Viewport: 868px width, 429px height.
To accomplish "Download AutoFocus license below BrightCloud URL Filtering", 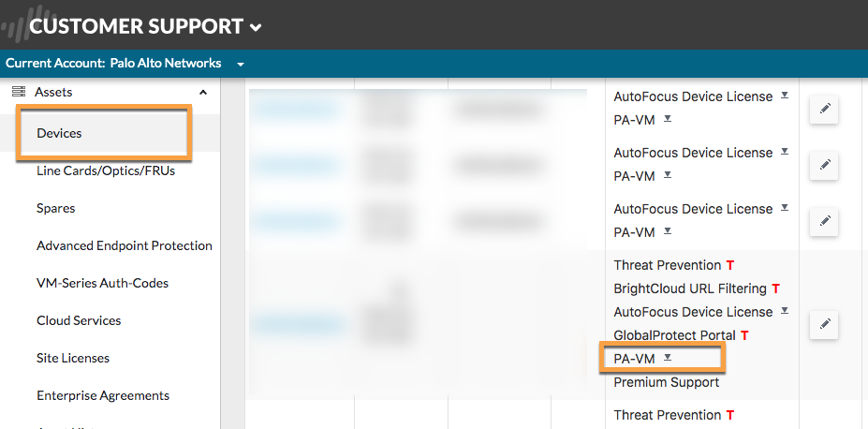I will [x=785, y=311].
